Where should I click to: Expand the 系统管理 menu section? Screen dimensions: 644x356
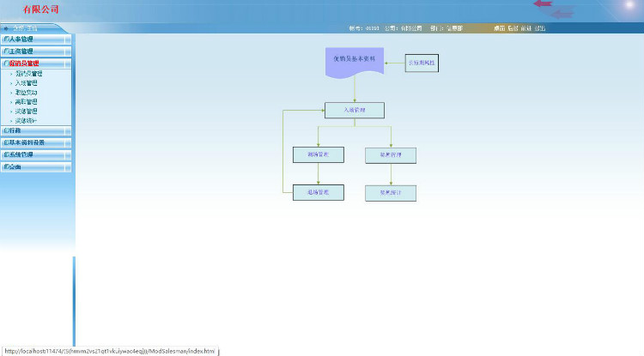coord(36,154)
